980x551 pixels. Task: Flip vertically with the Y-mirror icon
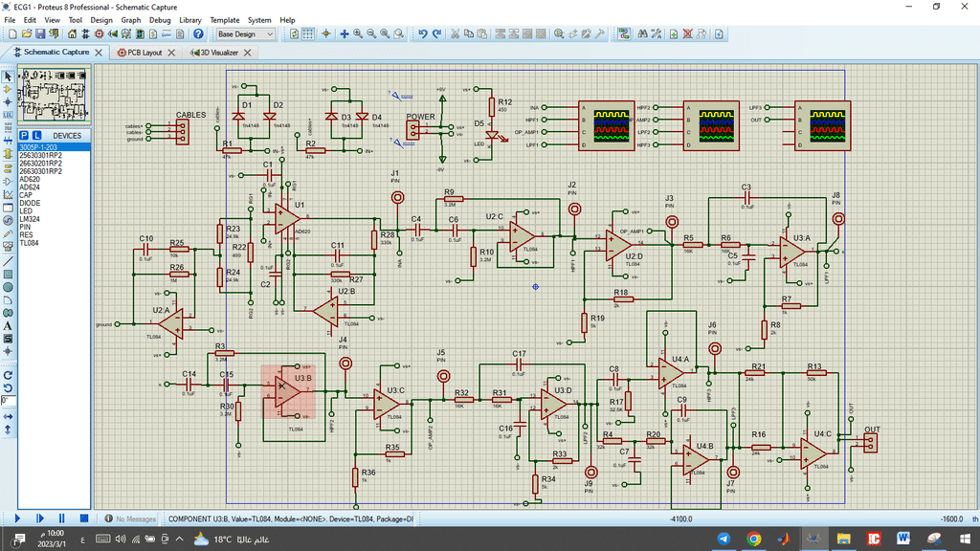pyautogui.click(x=8, y=430)
